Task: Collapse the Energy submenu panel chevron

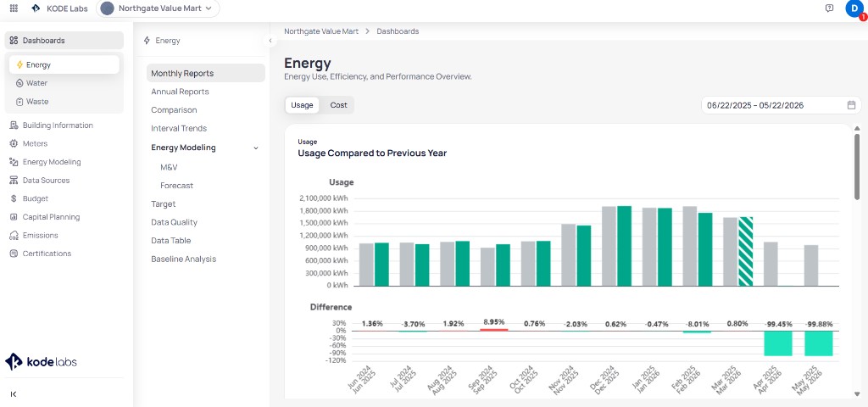Action: point(270,41)
